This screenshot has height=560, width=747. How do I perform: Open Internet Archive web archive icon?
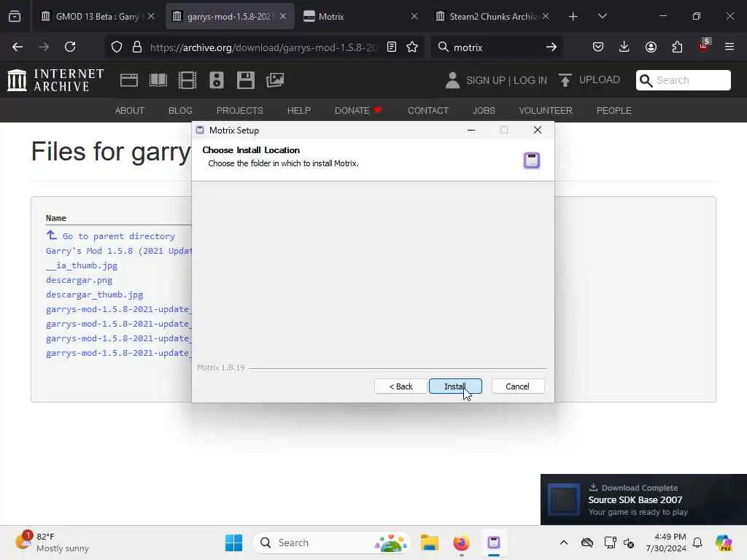click(128, 80)
